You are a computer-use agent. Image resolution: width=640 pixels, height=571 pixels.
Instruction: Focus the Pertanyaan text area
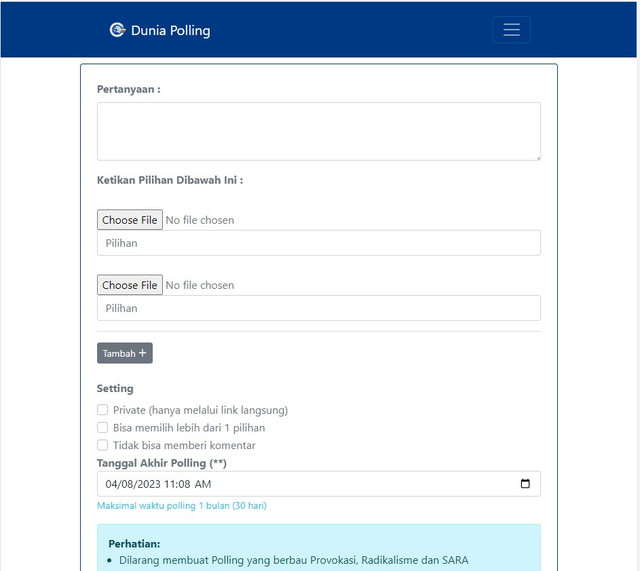tap(319, 131)
